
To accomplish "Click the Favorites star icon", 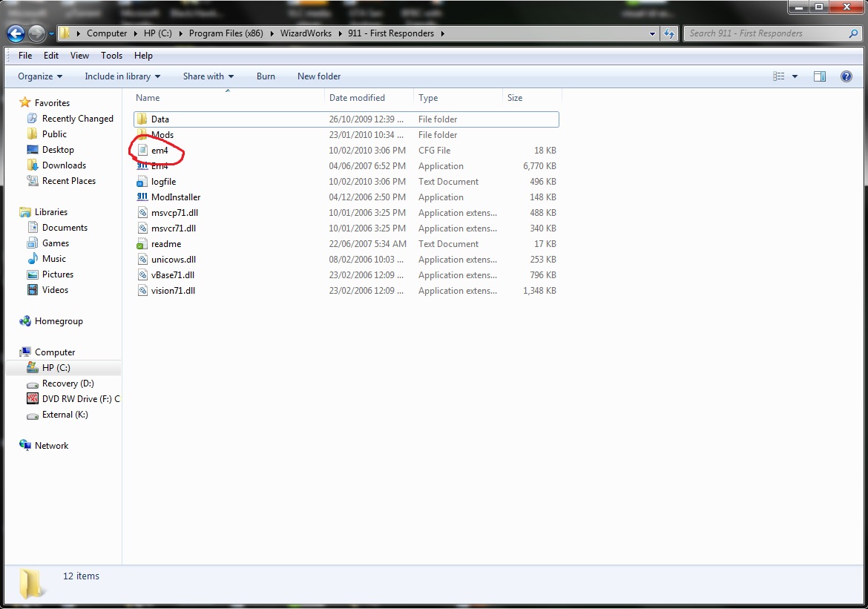I will 25,102.
